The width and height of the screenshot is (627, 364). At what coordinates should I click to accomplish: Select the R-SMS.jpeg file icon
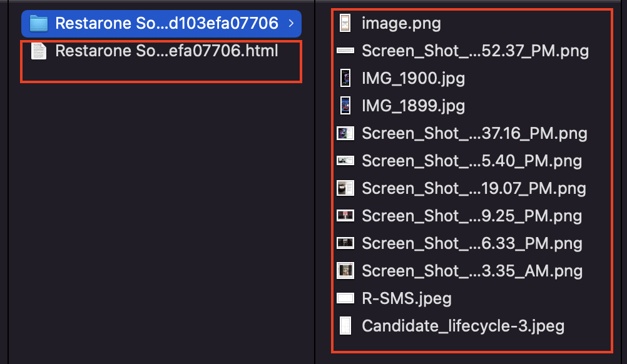click(345, 298)
